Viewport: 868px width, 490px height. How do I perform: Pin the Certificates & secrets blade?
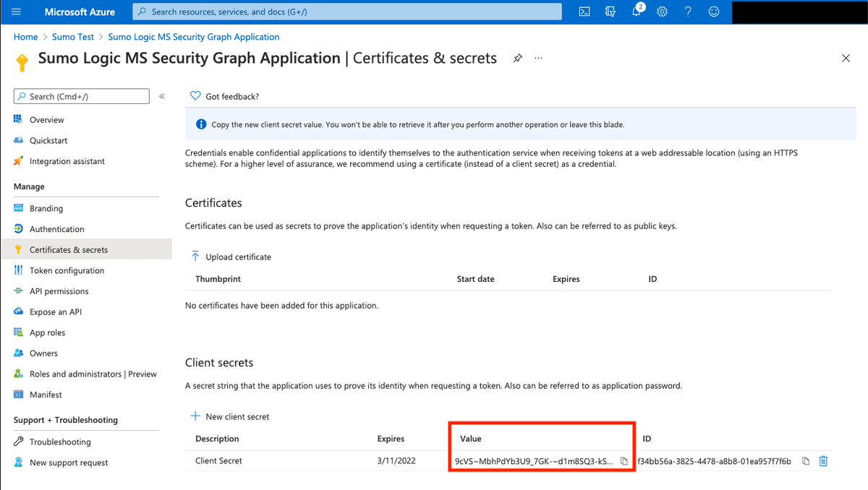pyautogui.click(x=517, y=59)
